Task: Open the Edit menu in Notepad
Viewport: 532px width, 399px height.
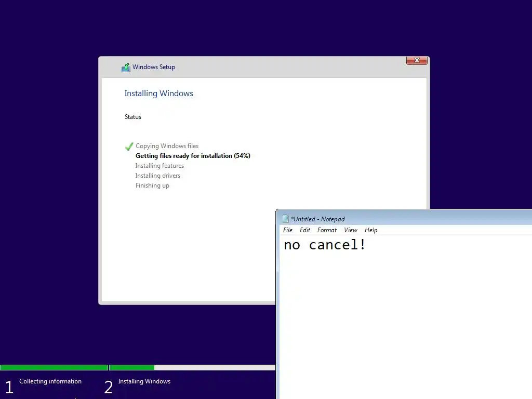Action: [x=304, y=230]
